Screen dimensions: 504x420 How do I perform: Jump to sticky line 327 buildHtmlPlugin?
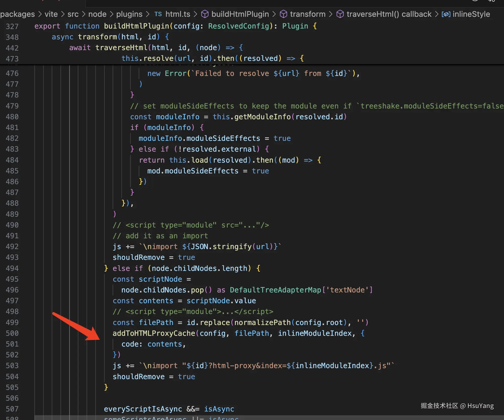[x=137, y=26]
